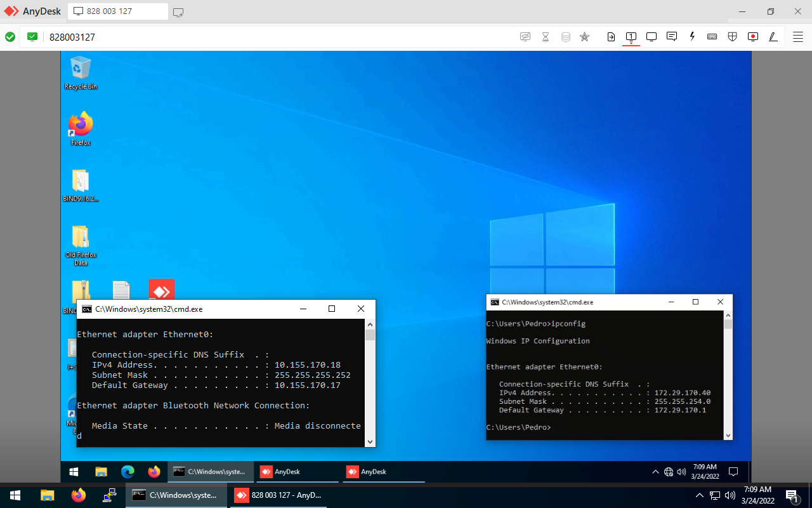Open a new AnyDesk session tab
The width and height of the screenshot is (812, 508).
click(x=178, y=12)
